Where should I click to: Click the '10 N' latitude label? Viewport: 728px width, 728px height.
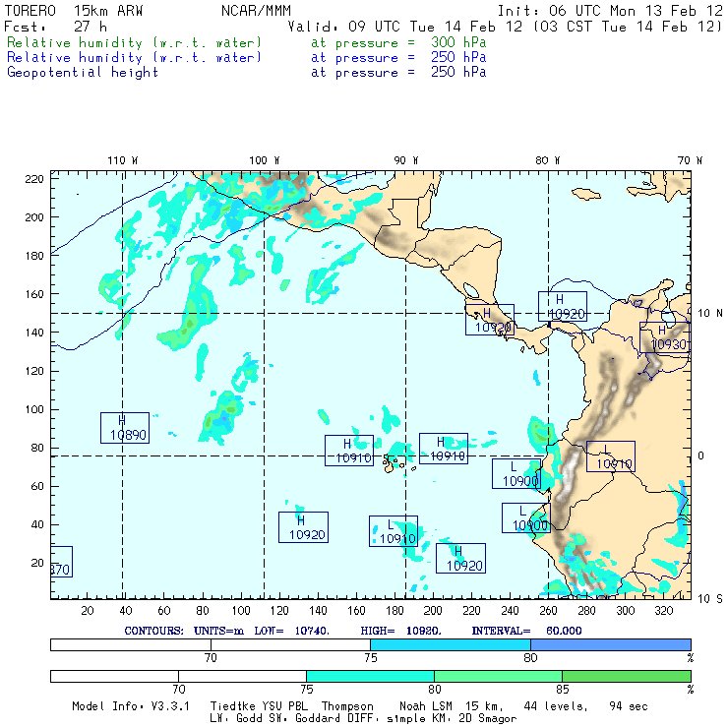click(x=710, y=313)
